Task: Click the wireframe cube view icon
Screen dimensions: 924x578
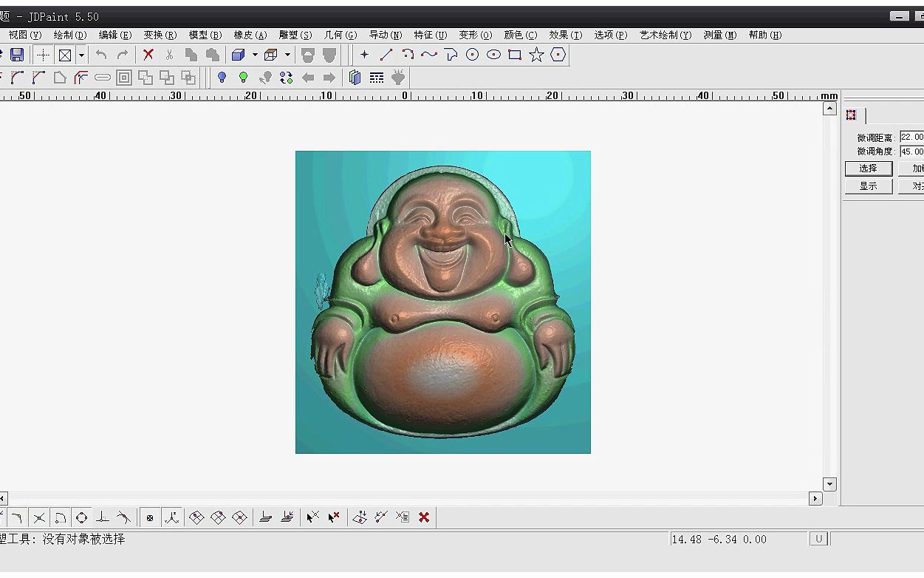Action: (270, 55)
